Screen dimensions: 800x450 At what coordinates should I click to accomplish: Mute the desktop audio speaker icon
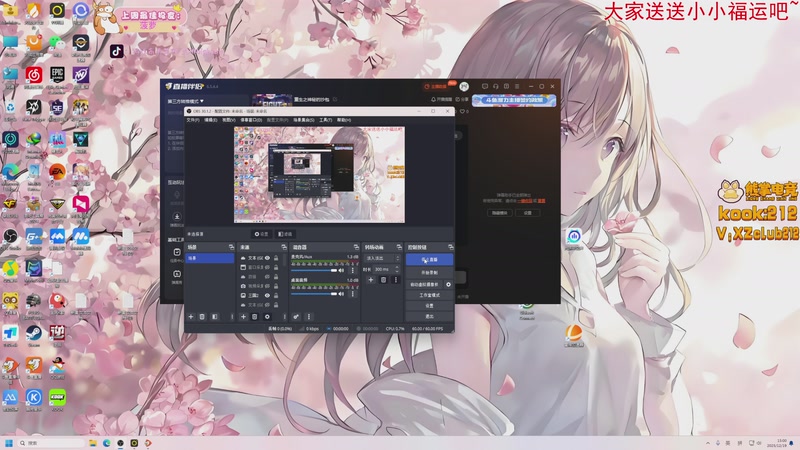click(341, 294)
